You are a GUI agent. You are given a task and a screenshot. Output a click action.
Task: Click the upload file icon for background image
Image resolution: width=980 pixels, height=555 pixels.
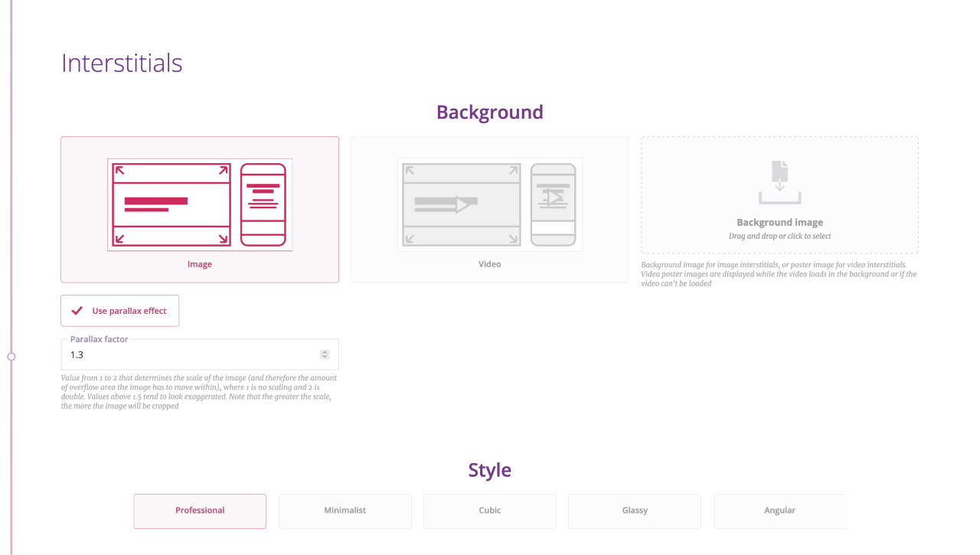(779, 182)
